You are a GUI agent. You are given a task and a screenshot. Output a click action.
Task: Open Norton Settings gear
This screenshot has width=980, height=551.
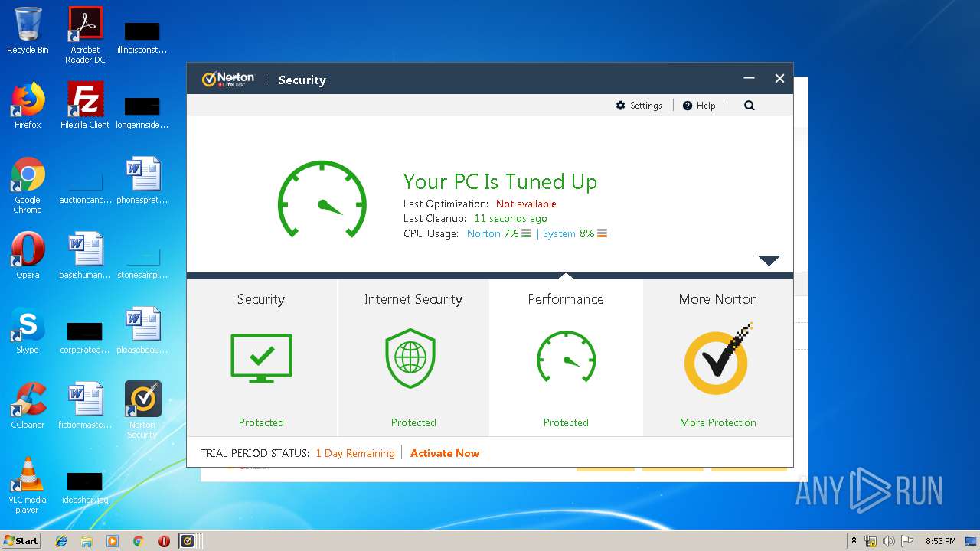click(x=639, y=106)
